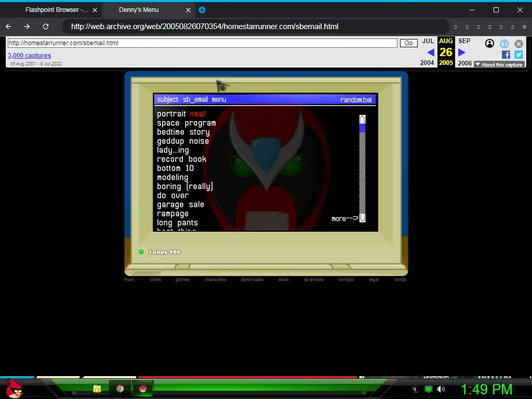Click the email list scroll up arrow

pyautogui.click(x=362, y=119)
